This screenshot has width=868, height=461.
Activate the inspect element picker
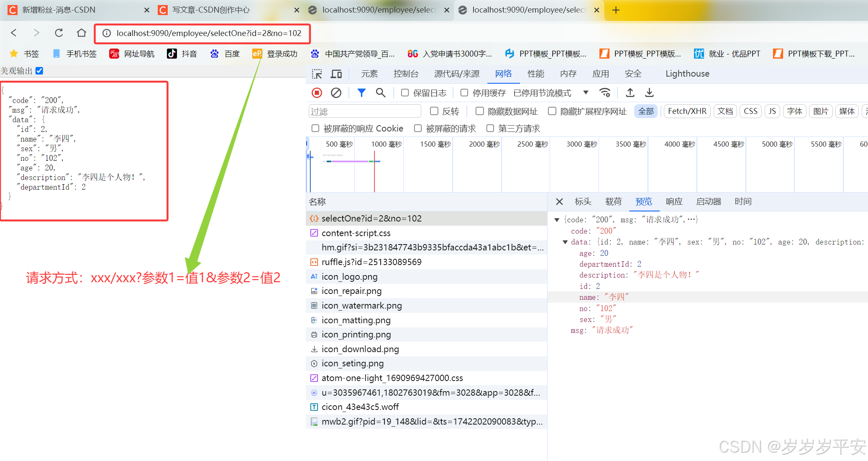(317, 73)
